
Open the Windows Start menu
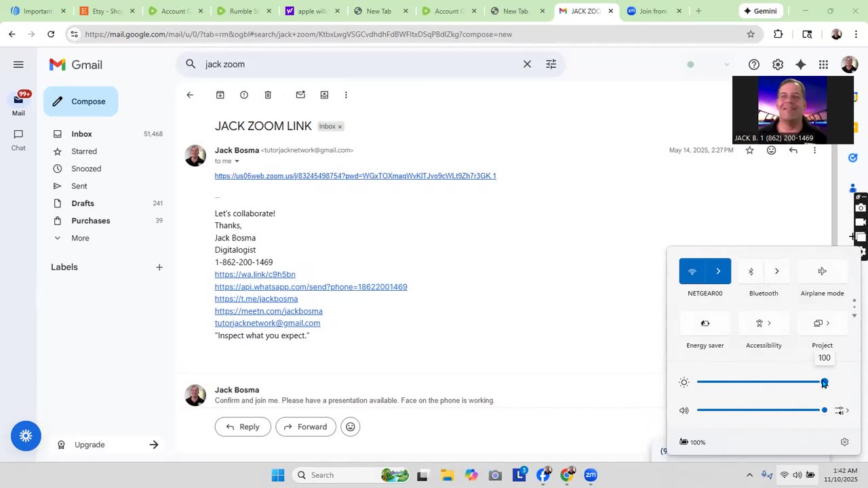278,475
